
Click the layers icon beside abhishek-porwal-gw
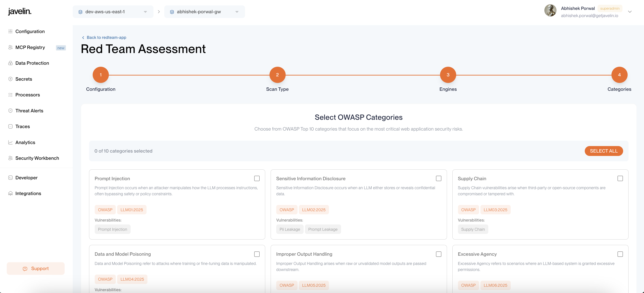pyautogui.click(x=172, y=12)
